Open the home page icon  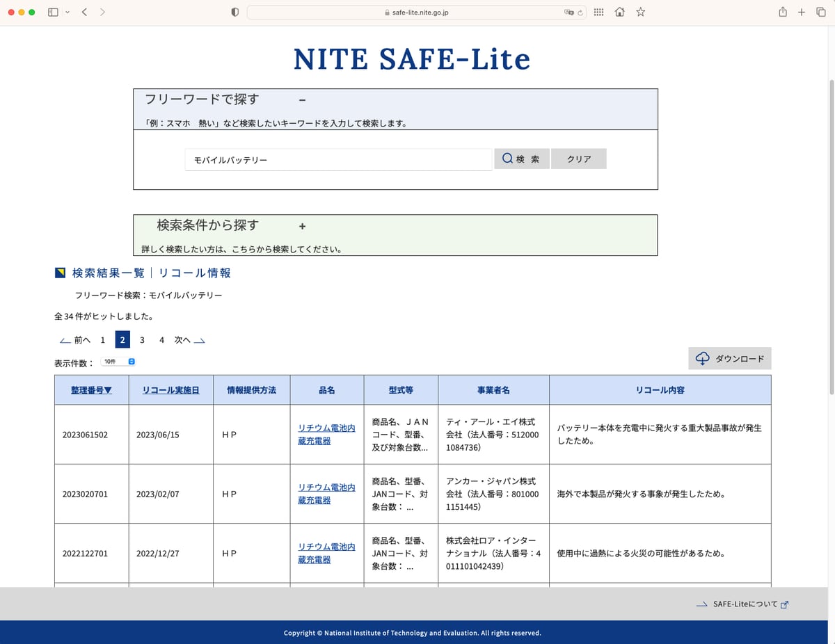619,12
